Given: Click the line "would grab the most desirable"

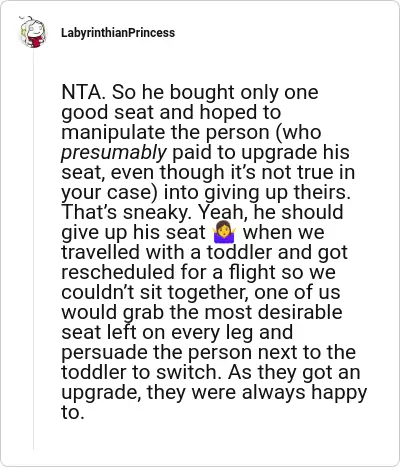Looking at the screenshot, I should pos(202,312).
